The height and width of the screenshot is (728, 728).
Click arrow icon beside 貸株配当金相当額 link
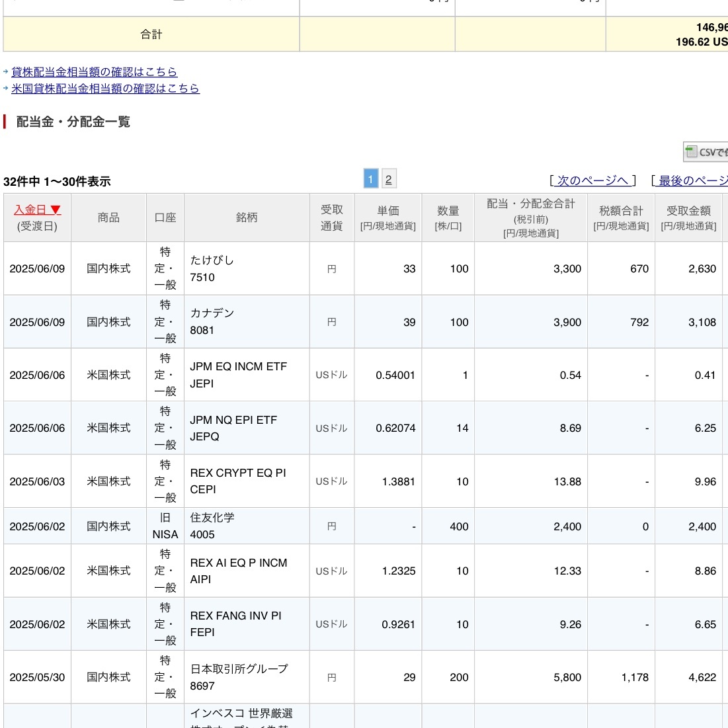point(6,72)
